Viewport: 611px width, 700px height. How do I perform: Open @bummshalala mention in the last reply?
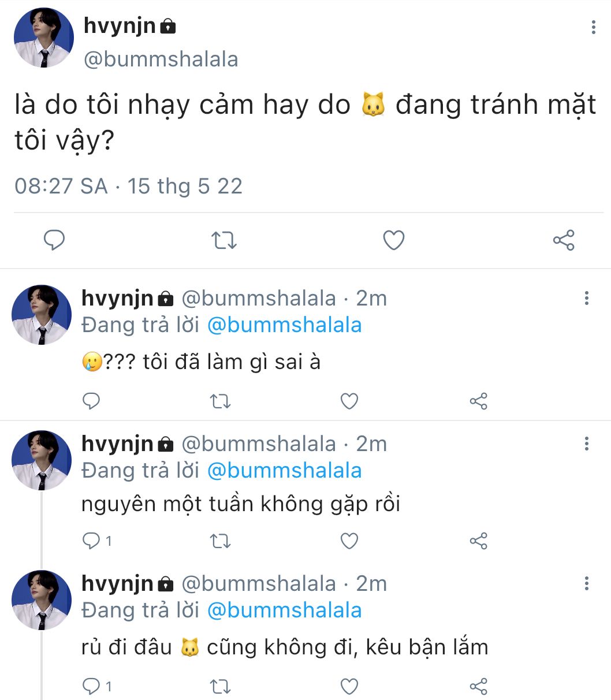(284, 610)
